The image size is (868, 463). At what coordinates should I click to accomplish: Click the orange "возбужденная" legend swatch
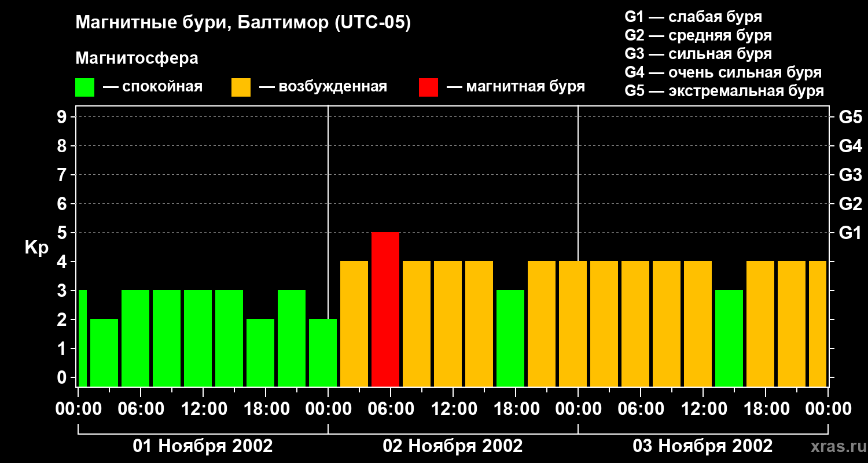point(241,87)
